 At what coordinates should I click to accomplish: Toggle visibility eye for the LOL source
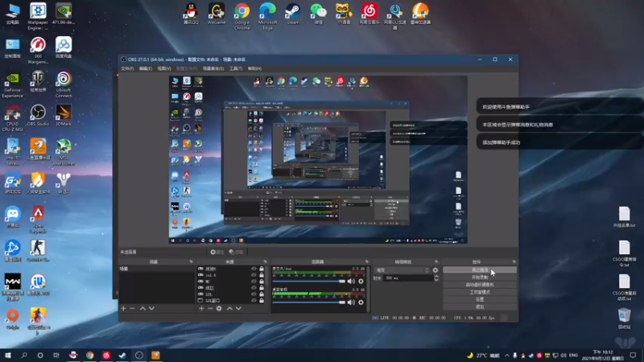click(254, 294)
